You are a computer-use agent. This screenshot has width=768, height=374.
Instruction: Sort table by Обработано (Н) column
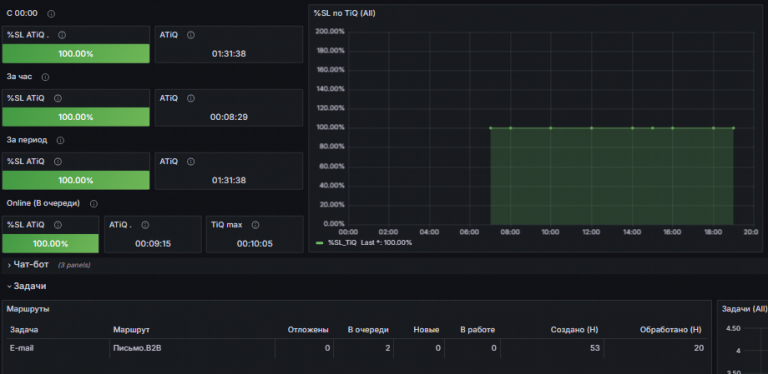click(671, 330)
